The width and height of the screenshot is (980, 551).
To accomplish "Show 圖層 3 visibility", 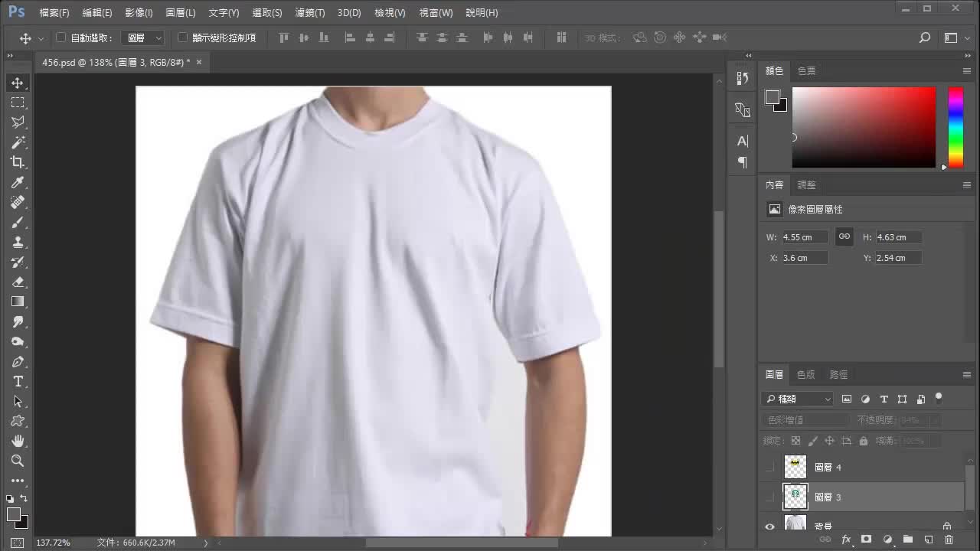I will [x=769, y=497].
